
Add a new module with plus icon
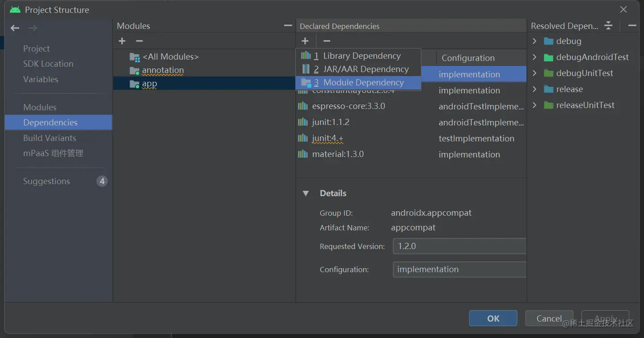(122, 41)
